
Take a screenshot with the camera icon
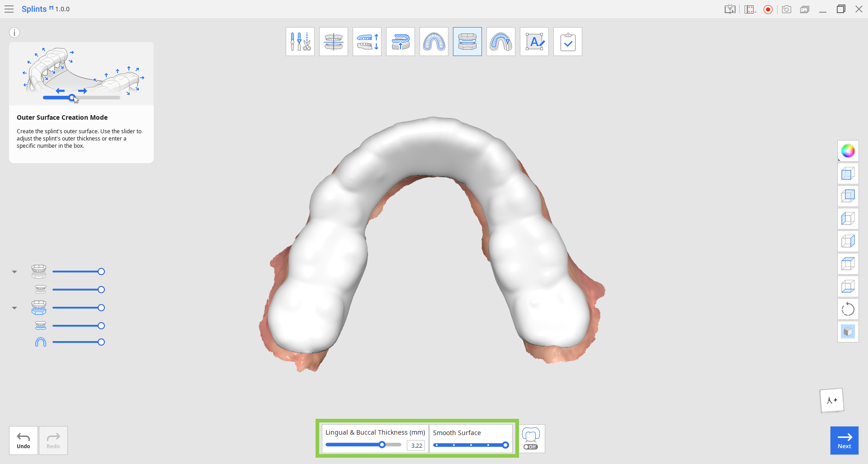(x=787, y=9)
